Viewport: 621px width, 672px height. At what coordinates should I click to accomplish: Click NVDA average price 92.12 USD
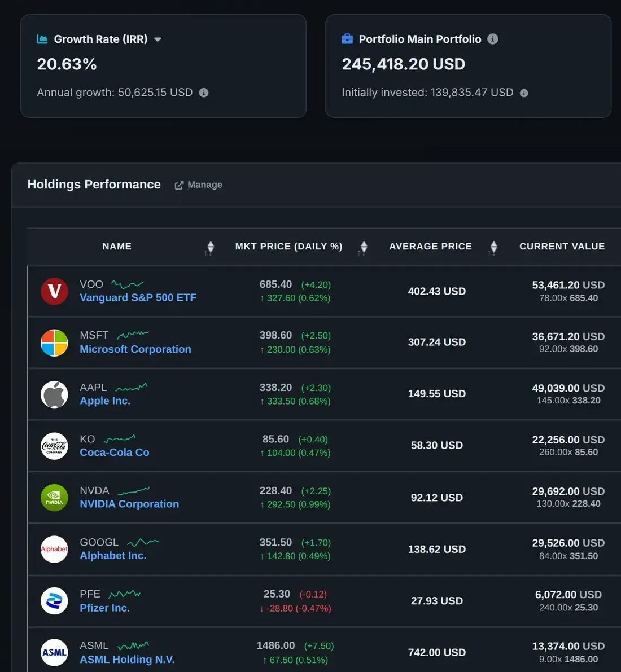(436, 498)
